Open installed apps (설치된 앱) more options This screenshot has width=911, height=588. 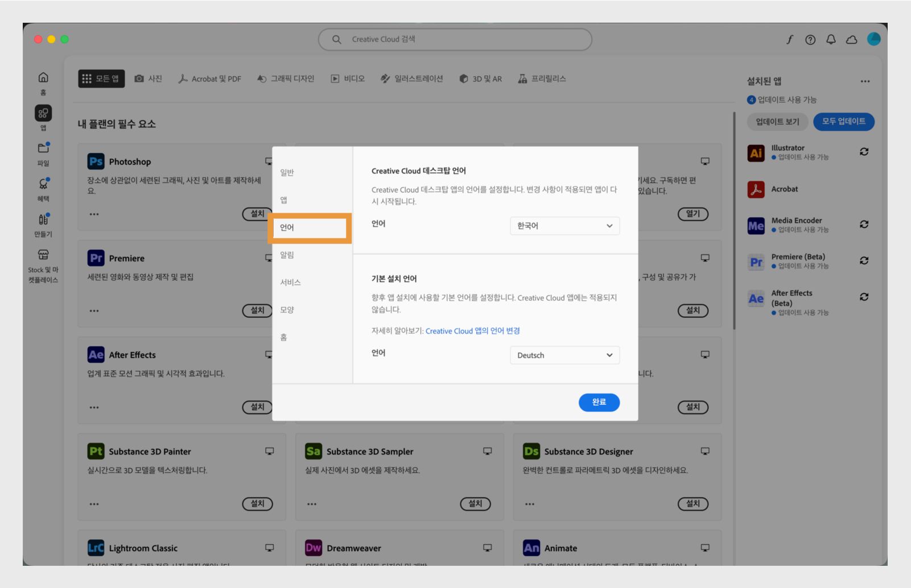coord(865,81)
